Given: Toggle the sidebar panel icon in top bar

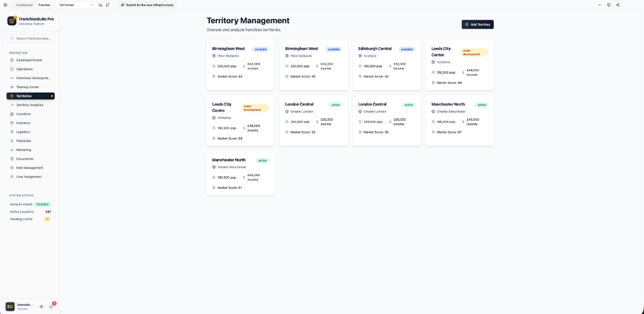Looking at the screenshot, I should click(x=5, y=5).
